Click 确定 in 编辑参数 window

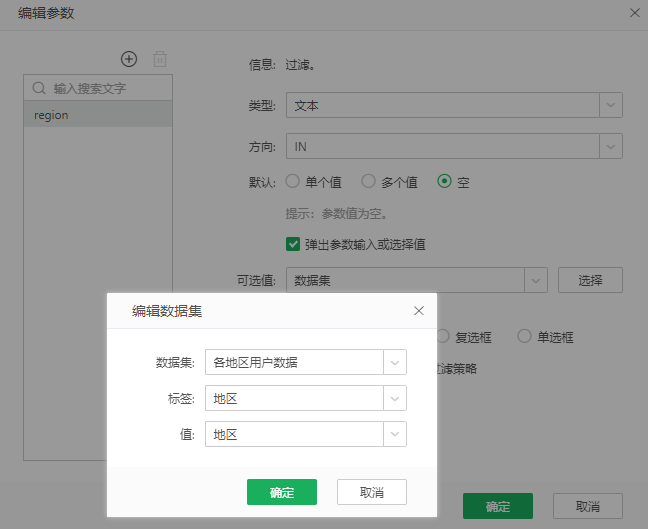tap(498, 506)
